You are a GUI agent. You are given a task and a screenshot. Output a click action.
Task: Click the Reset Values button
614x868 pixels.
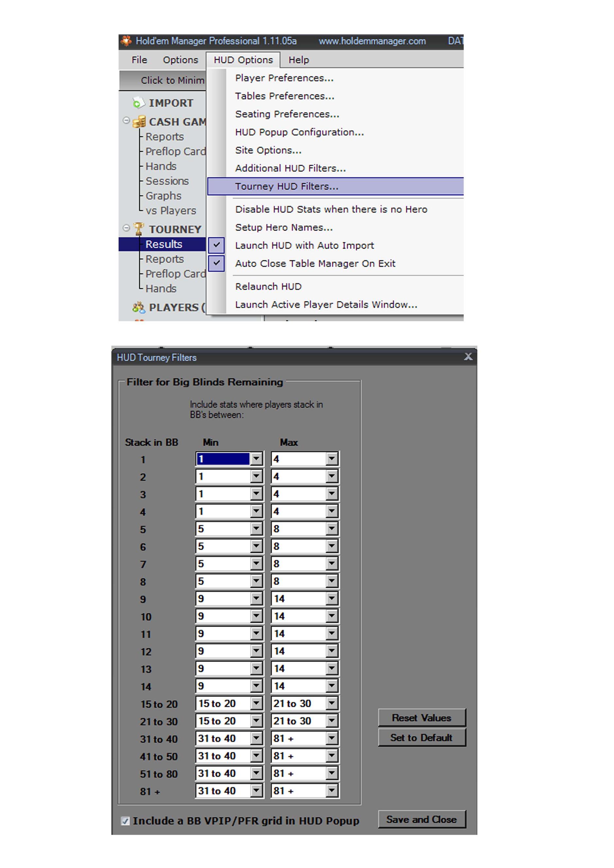point(421,718)
